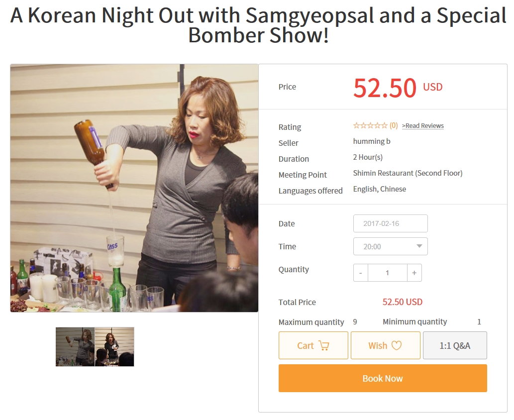This screenshot has width=514, height=420.
Task: Open the Time dropdown showing 20:00
Action: coord(383,246)
